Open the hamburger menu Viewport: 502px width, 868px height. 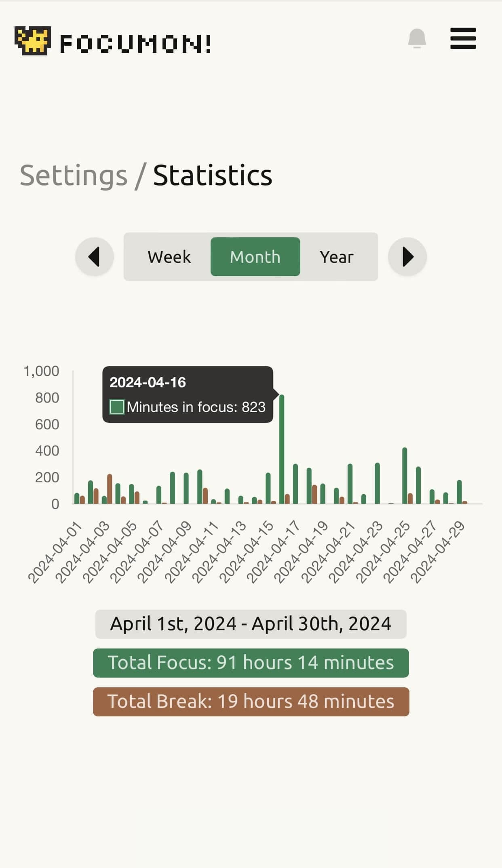[x=463, y=39]
